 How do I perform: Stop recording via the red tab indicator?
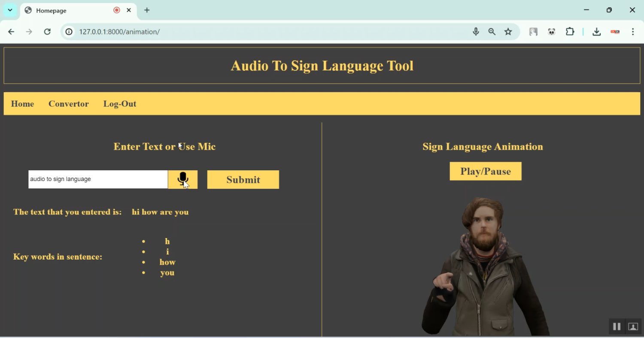pyautogui.click(x=116, y=10)
